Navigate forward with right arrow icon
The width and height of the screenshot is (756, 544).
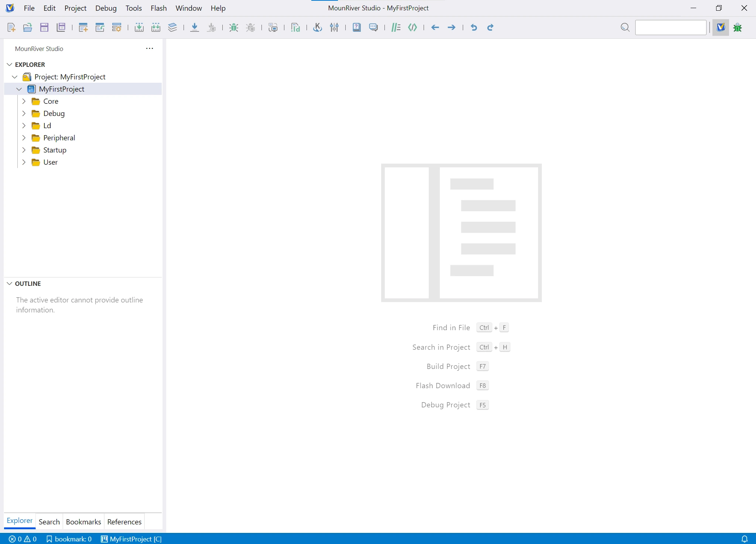pos(451,27)
